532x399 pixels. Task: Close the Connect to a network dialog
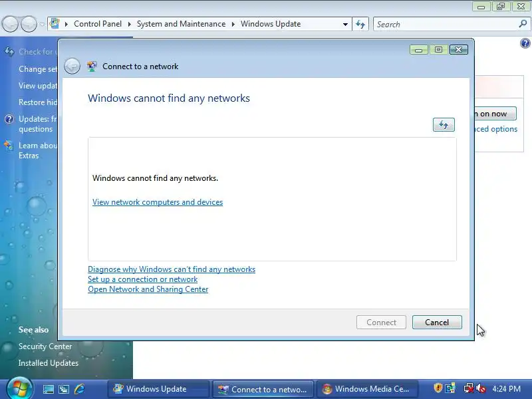coord(459,50)
